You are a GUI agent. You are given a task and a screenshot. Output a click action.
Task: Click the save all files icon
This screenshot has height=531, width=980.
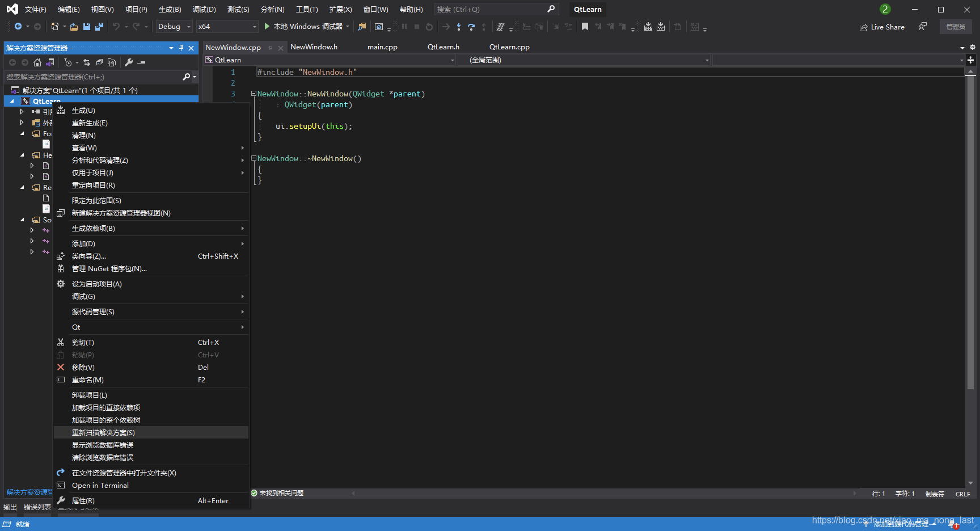(99, 27)
